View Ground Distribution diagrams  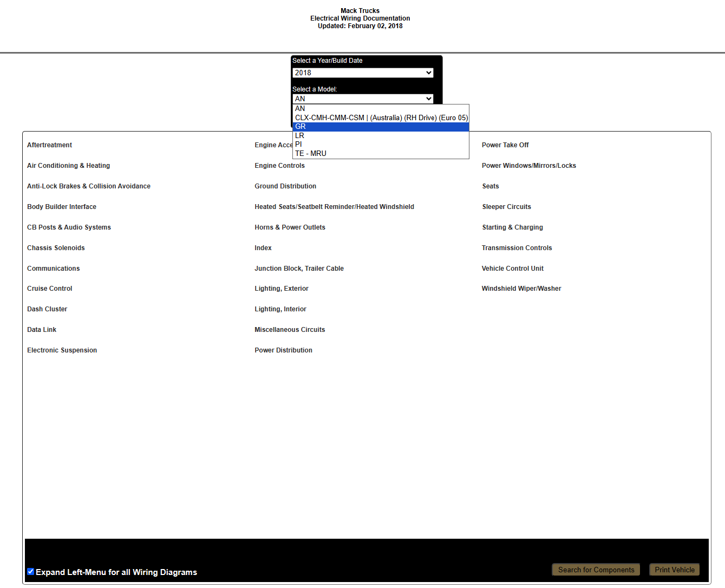[x=285, y=186]
